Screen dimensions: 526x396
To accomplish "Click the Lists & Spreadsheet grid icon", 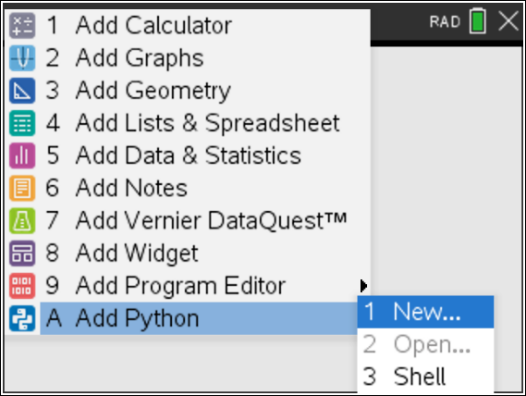I will pos(22,123).
